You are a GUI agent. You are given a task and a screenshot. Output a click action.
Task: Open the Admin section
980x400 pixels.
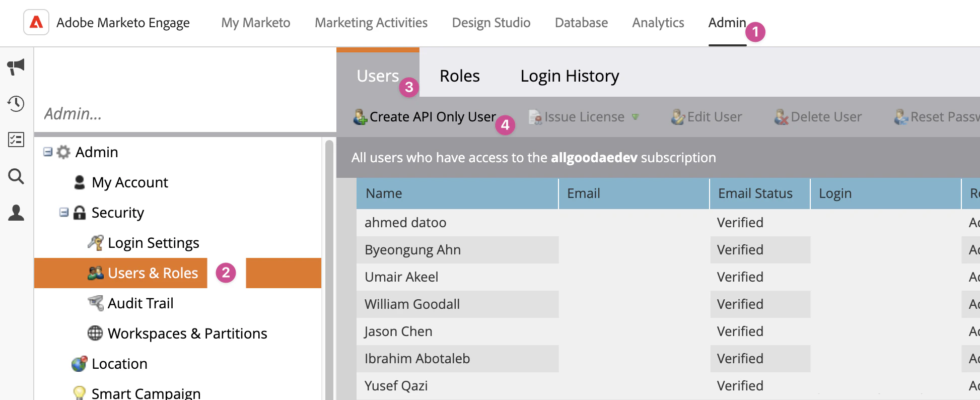(x=727, y=23)
